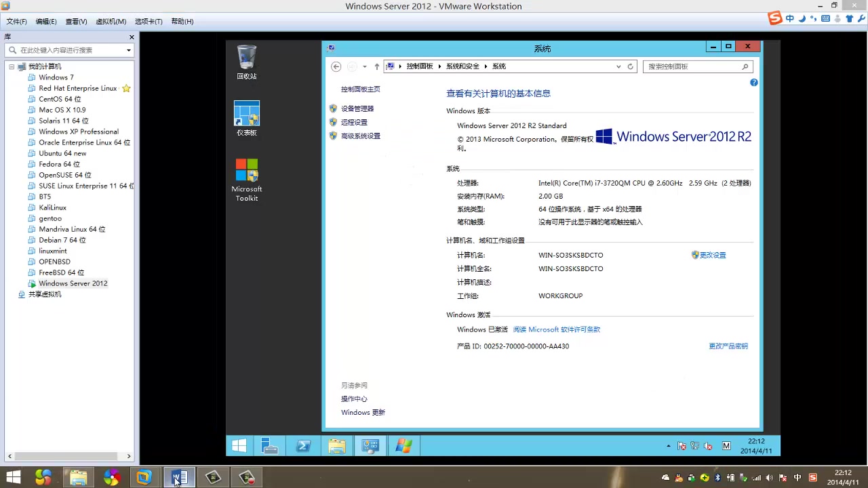Click the favorite star next to Red Hat Enterprise Linux
The image size is (868, 488).
point(126,88)
